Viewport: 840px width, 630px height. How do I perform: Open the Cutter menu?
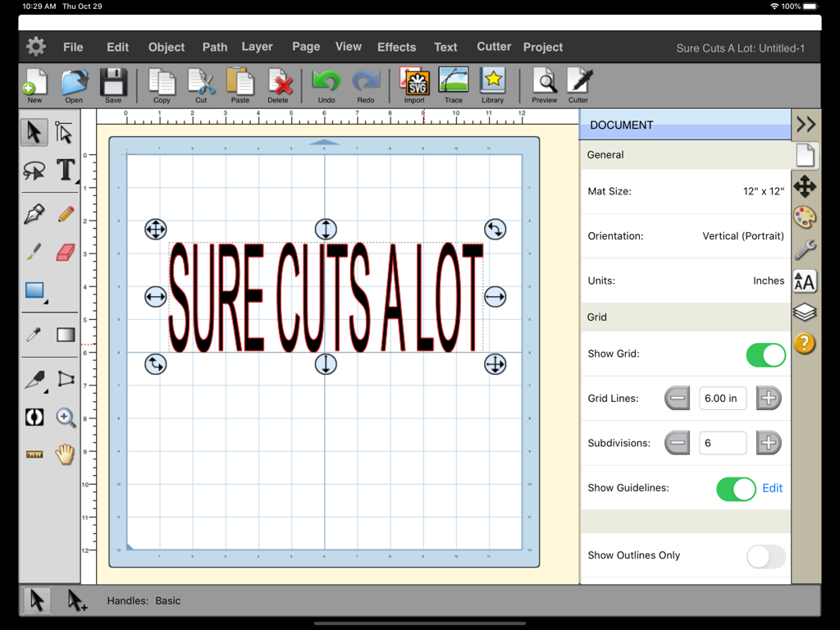(x=493, y=48)
